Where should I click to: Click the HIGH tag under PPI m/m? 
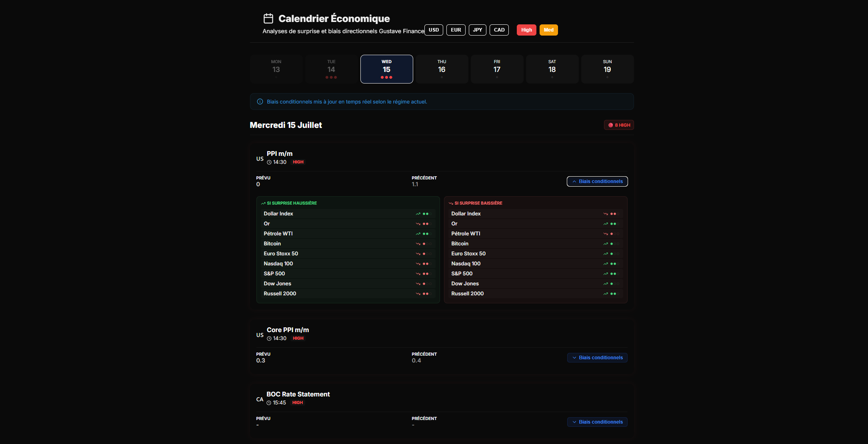coord(298,162)
